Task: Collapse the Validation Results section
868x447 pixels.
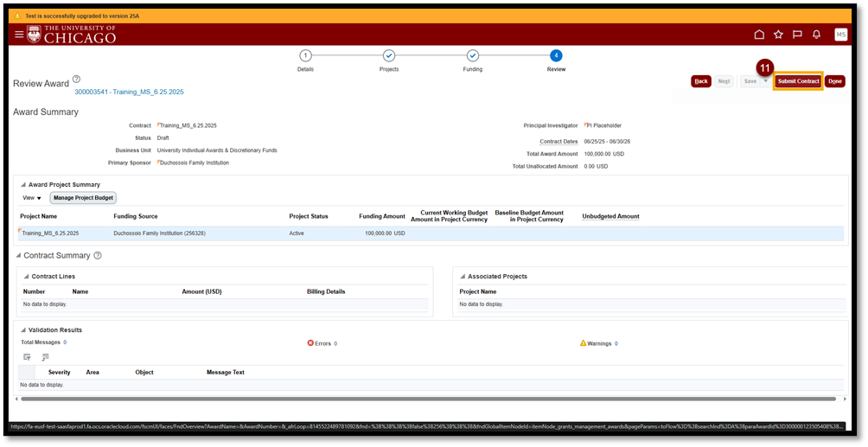Action: [x=22, y=330]
